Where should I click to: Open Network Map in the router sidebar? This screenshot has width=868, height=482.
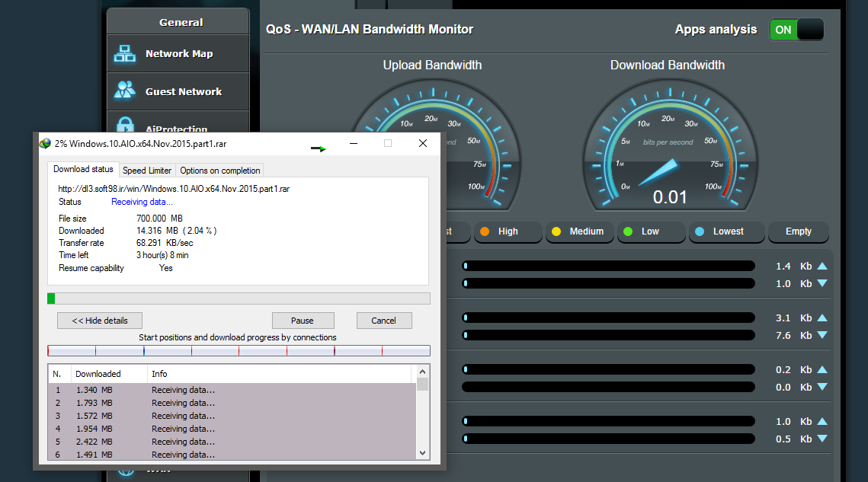click(178, 53)
